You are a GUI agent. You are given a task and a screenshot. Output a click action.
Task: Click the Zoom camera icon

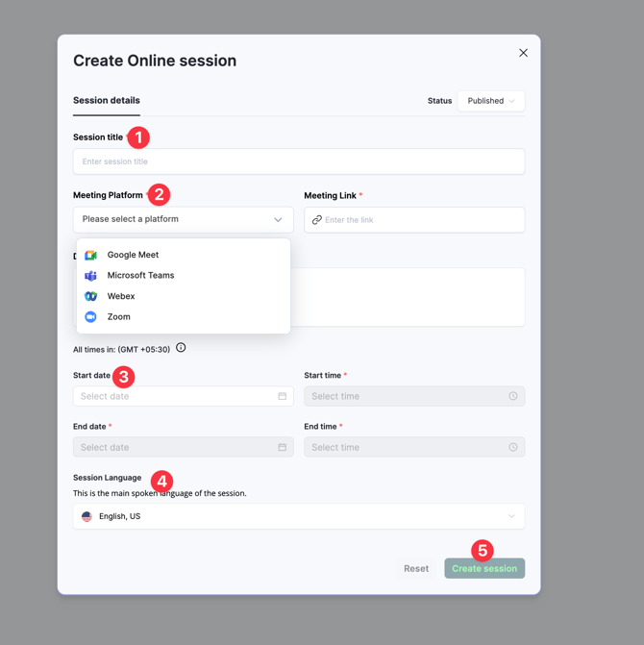click(x=90, y=316)
